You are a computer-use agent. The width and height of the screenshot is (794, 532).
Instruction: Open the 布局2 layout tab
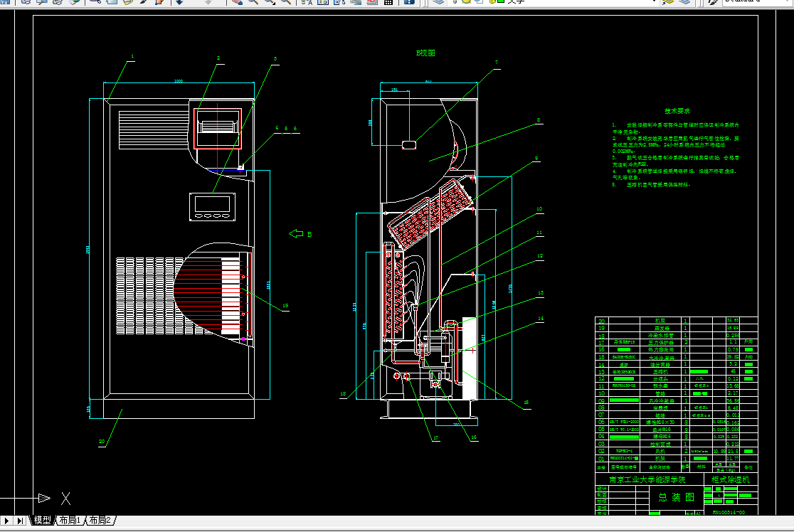[100, 521]
